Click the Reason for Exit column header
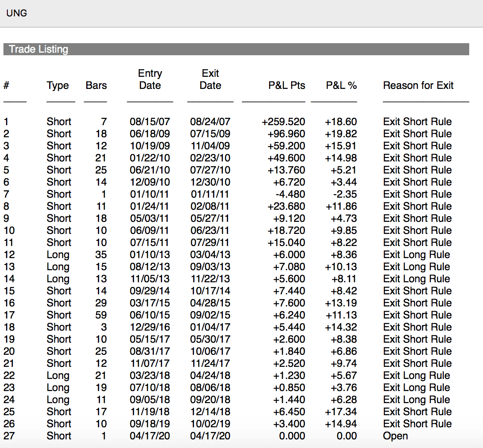483x448 pixels. [x=418, y=85]
